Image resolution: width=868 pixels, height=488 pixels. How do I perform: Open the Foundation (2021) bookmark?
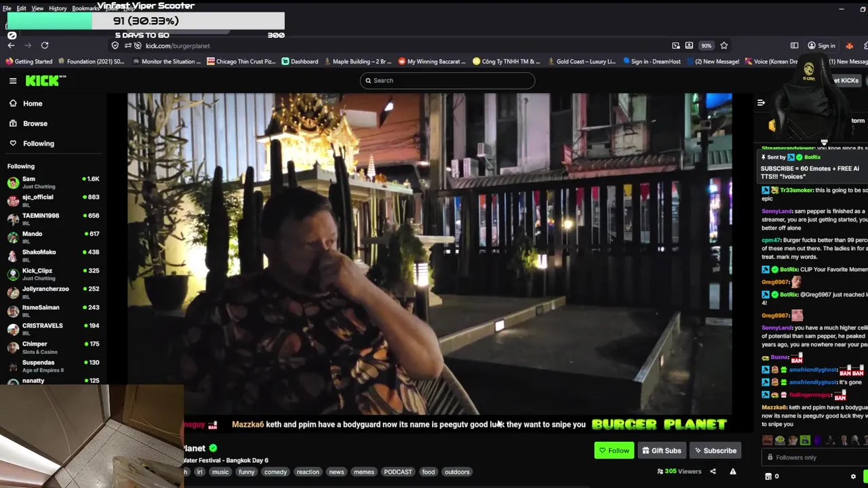[x=92, y=62]
